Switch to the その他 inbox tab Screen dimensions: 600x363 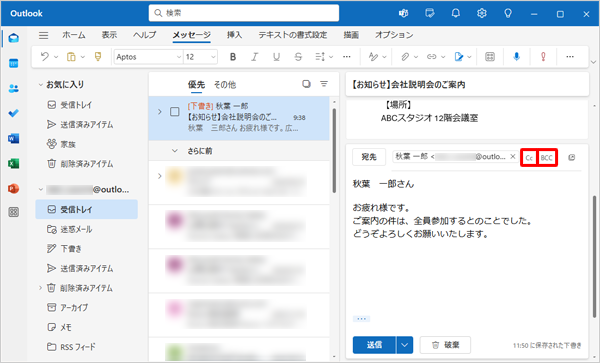click(225, 85)
